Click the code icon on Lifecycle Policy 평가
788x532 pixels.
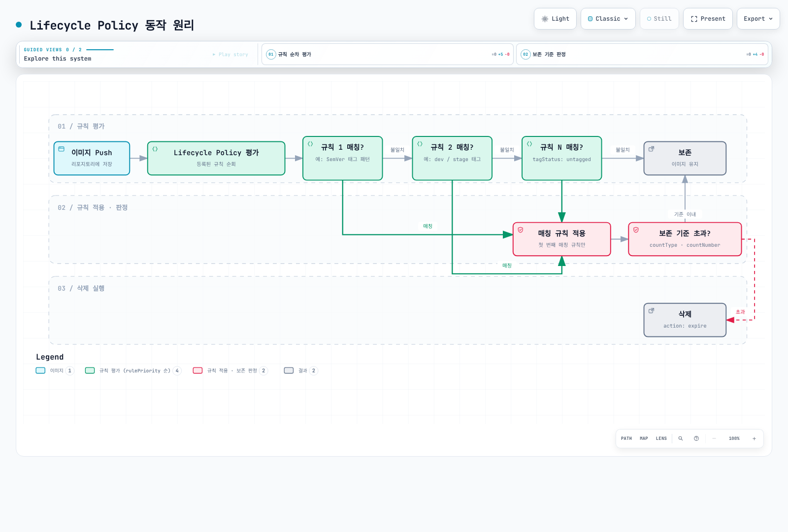[x=155, y=149]
